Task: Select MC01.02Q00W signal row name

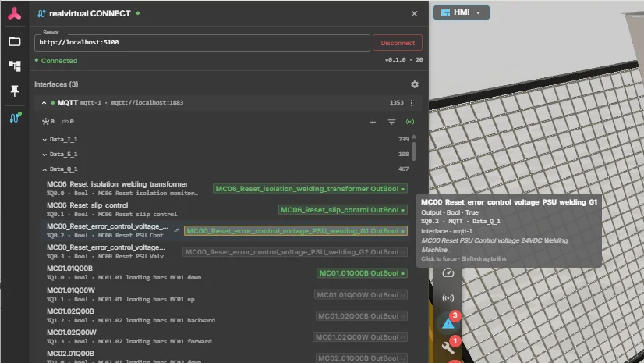Action: pyautogui.click(x=72, y=333)
